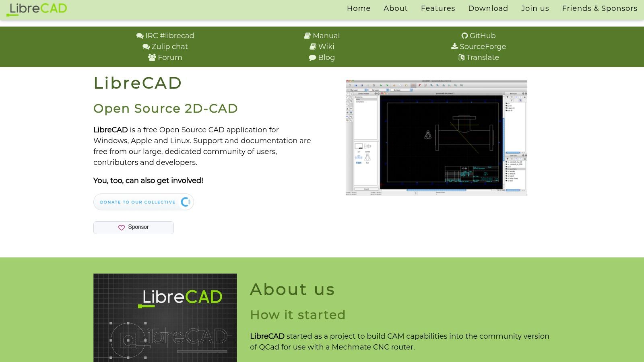
Task: Click the GitHub octocat icon
Action: [464, 36]
